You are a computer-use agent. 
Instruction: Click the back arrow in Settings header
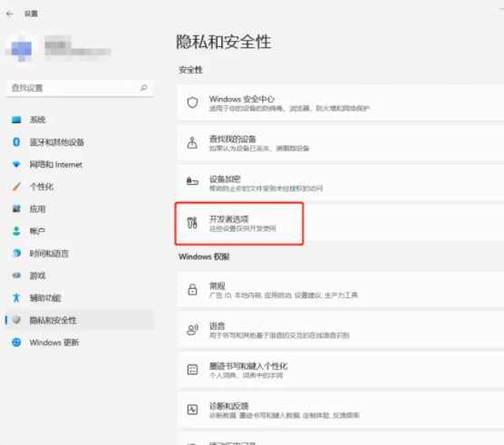10,14
